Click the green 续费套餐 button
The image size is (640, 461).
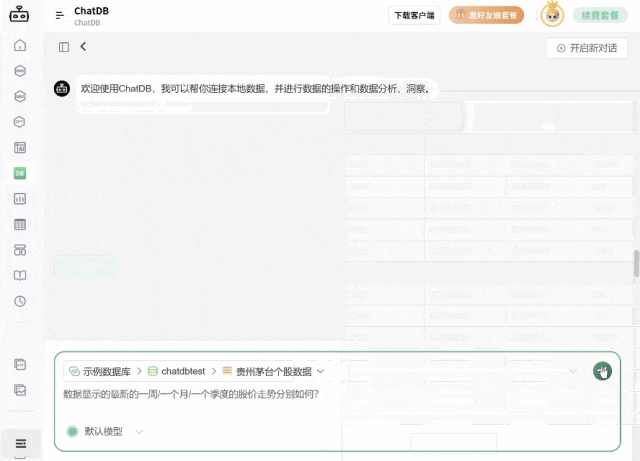600,16
